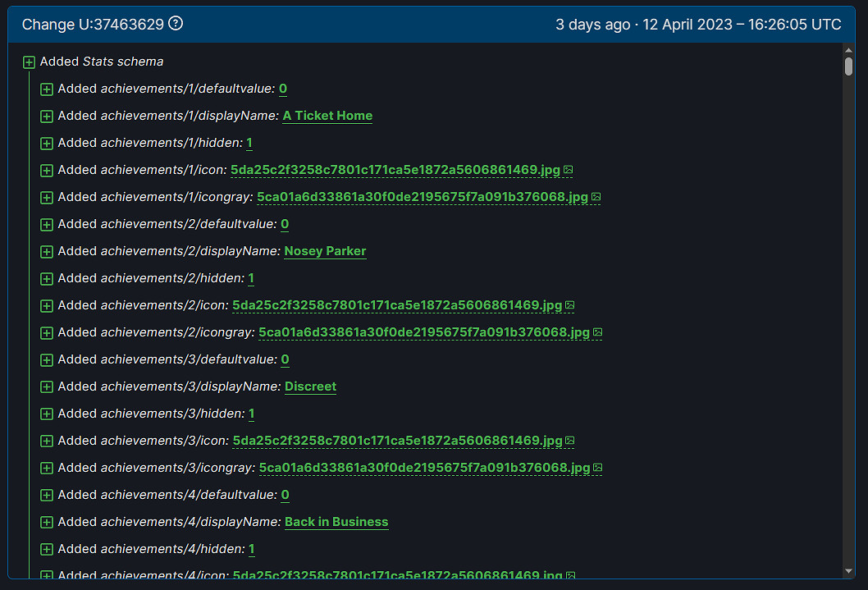Click the help icon beside Change U:37463629
This screenshot has width=868, height=590.
pos(176,24)
